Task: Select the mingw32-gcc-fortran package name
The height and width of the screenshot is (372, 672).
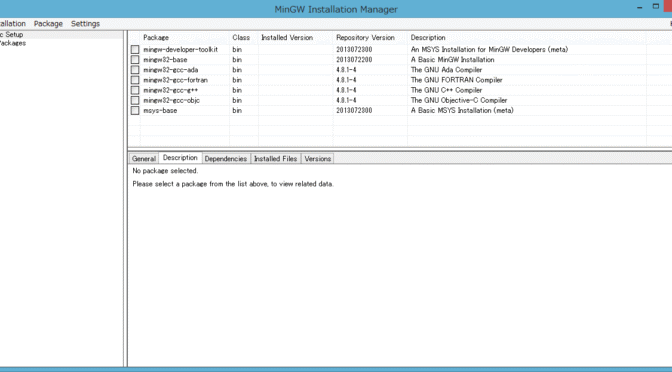Action: (x=175, y=80)
